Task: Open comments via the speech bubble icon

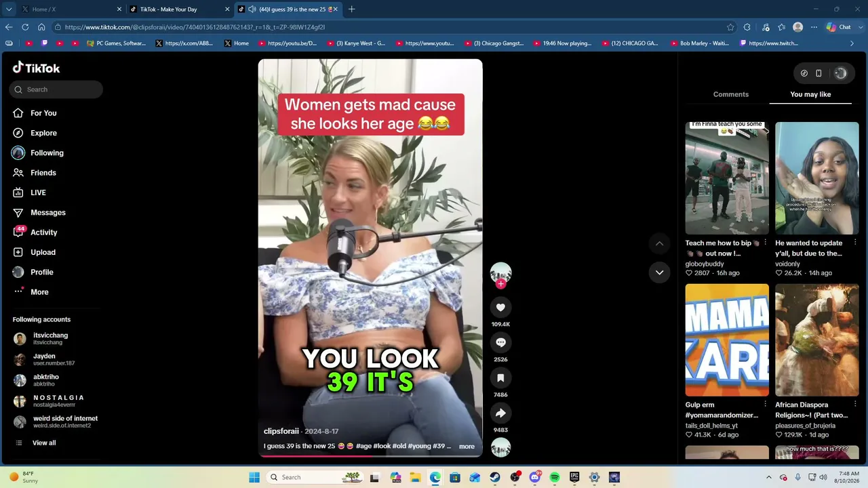Action: [x=500, y=342]
